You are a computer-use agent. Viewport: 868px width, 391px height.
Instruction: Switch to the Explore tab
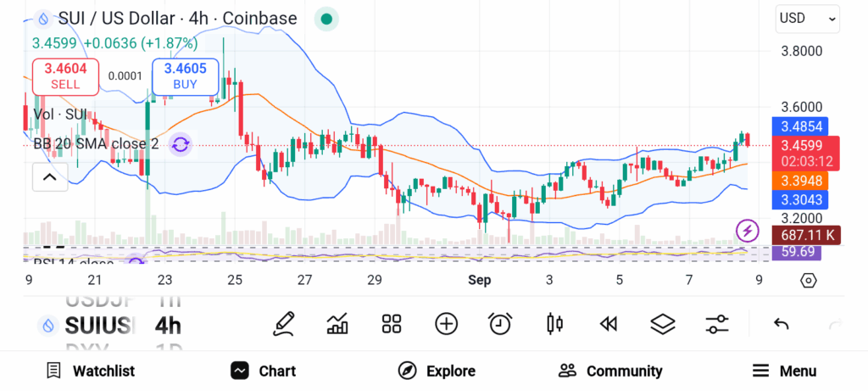[437, 371]
